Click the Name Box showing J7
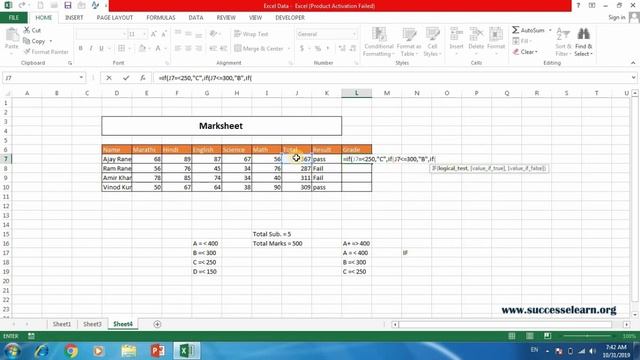The width and height of the screenshot is (640, 360). pos(40,78)
